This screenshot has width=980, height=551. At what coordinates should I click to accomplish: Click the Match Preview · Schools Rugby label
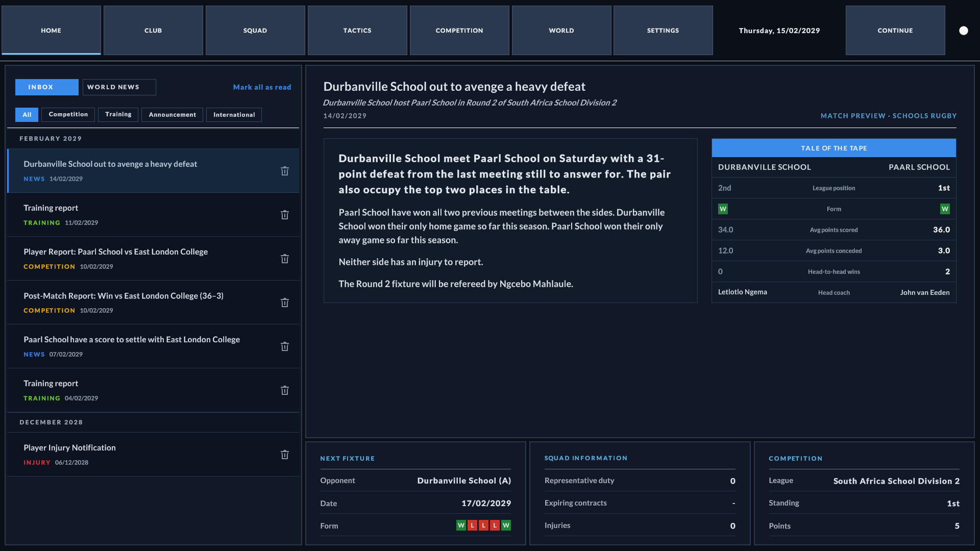click(889, 116)
